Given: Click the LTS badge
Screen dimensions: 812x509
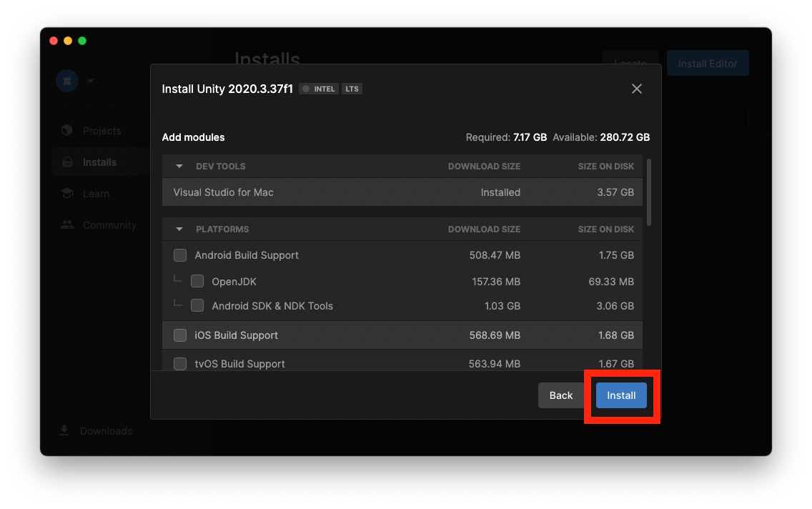Looking at the screenshot, I should tap(352, 89).
